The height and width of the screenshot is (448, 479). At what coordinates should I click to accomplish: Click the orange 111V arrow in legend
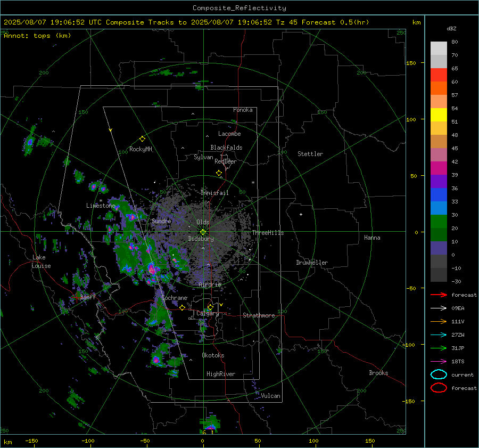coord(439,321)
